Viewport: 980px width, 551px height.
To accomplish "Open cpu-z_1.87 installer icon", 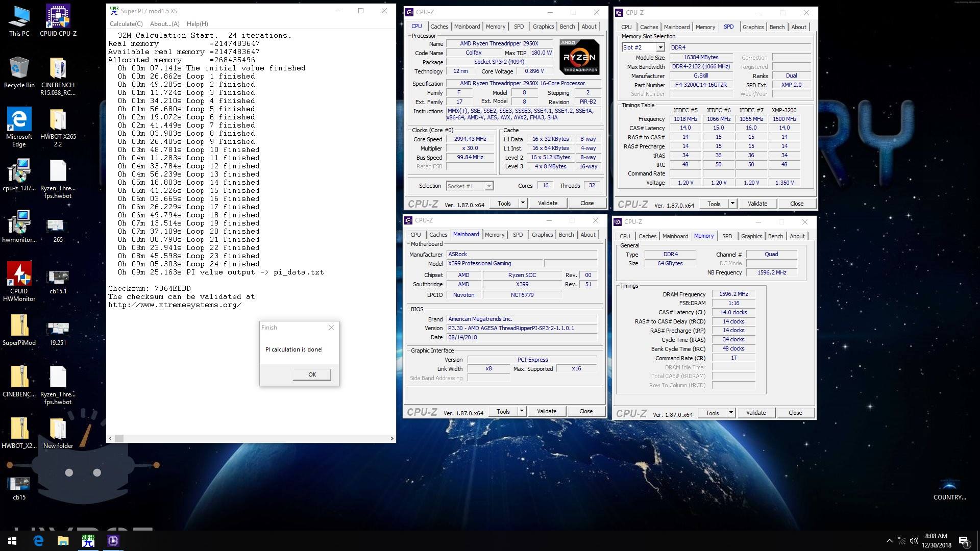I will coord(19,175).
